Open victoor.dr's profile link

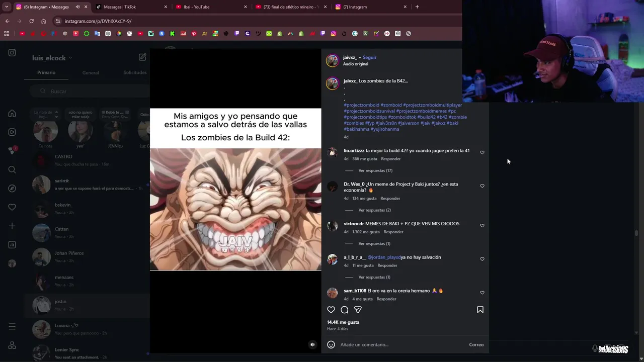click(354, 224)
